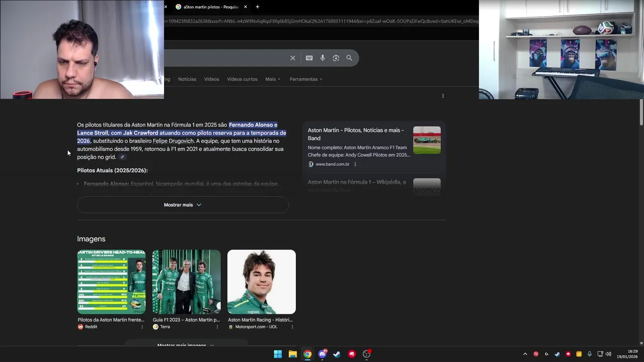Open three-dot menu for Motorsport.com image
This screenshot has width=644, height=362.
292,327
